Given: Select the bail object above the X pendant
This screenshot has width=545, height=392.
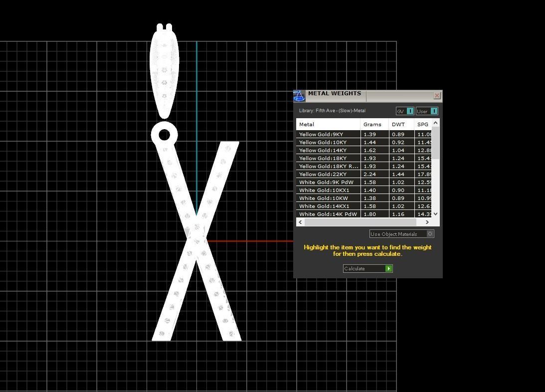Looking at the screenshot, I should [x=165, y=71].
